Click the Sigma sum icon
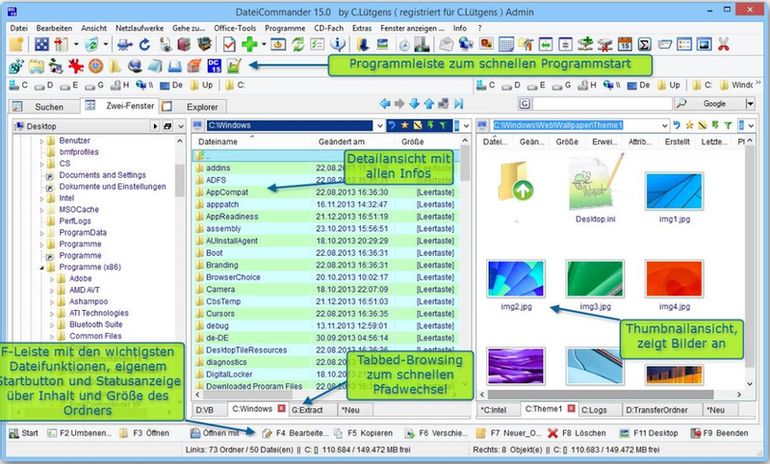The width and height of the screenshot is (770, 464). (644, 45)
